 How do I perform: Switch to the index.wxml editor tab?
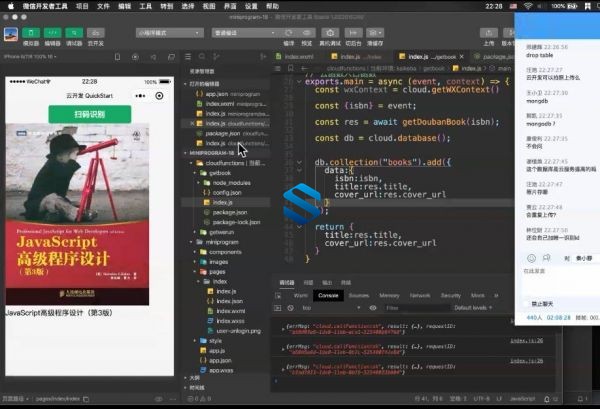pos(295,57)
